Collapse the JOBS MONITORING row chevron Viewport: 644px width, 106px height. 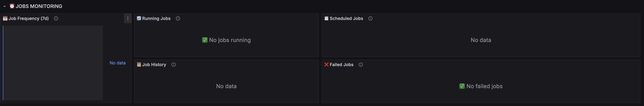coord(5,6)
